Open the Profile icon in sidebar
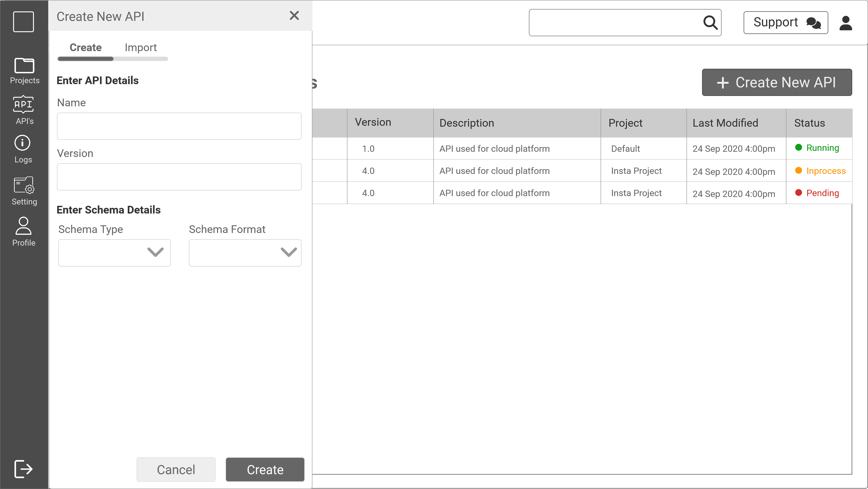Image resolution: width=868 pixels, height=489 pixels. pyautogui.click(x=23, y=226)
